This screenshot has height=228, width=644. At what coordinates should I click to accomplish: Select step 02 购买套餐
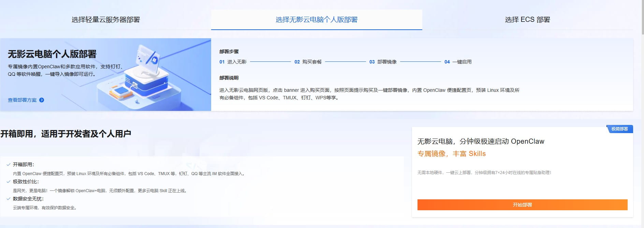(308, 62)
